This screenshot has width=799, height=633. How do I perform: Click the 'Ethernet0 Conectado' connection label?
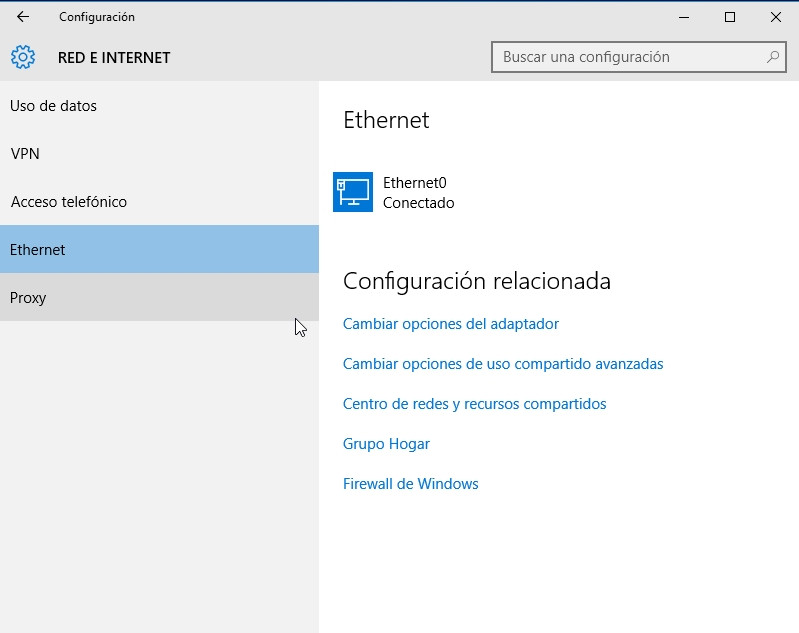point(418,193)
